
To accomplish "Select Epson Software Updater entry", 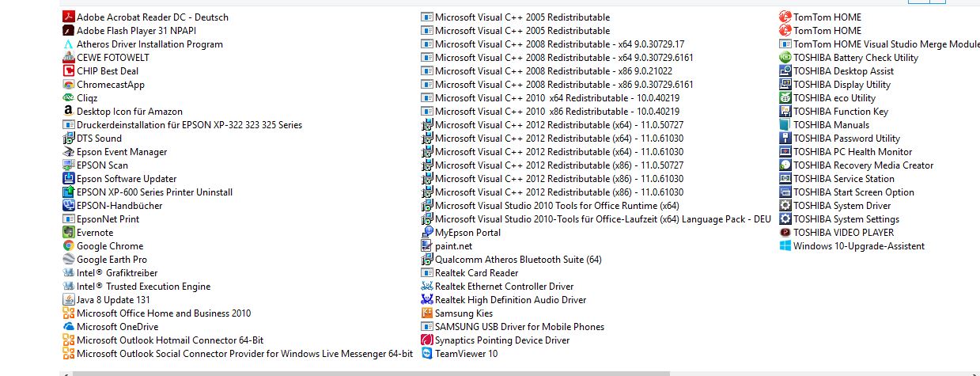I will pos(120,178).
